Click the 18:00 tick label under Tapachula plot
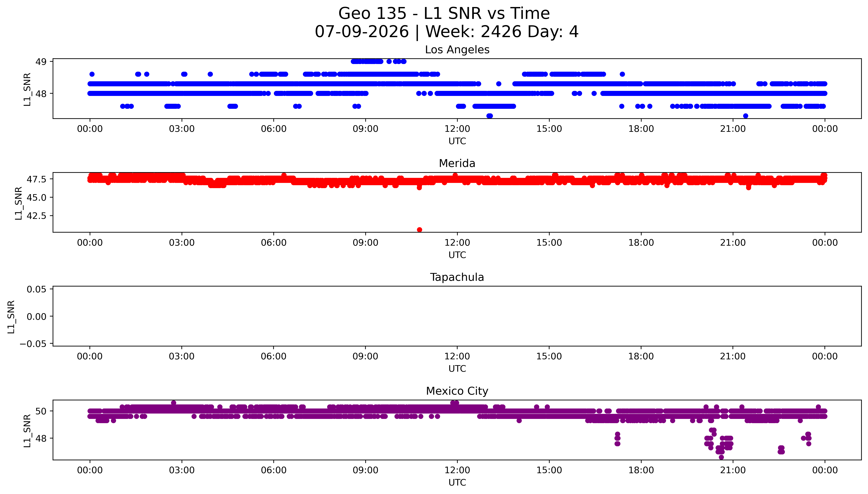 click(641, 356)
